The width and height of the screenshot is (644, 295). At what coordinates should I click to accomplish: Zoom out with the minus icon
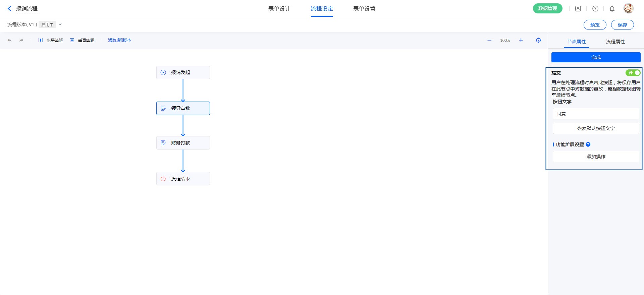click(489, 40)
